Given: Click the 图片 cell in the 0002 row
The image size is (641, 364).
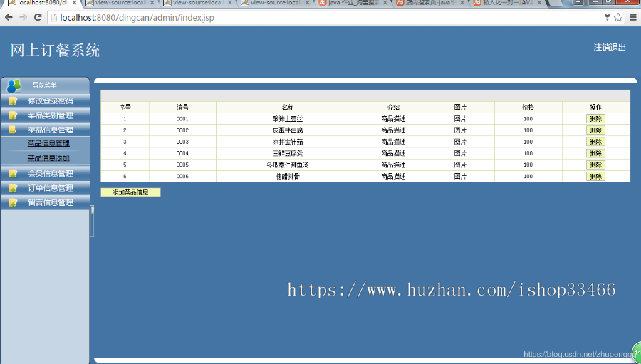Looking at the screenshot, I should [x=460, y=130].
